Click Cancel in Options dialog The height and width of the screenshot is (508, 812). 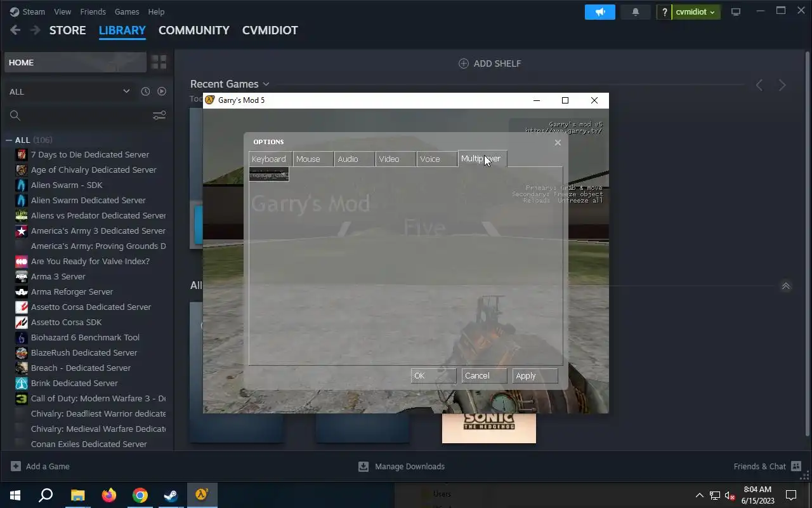coord(484,376)
